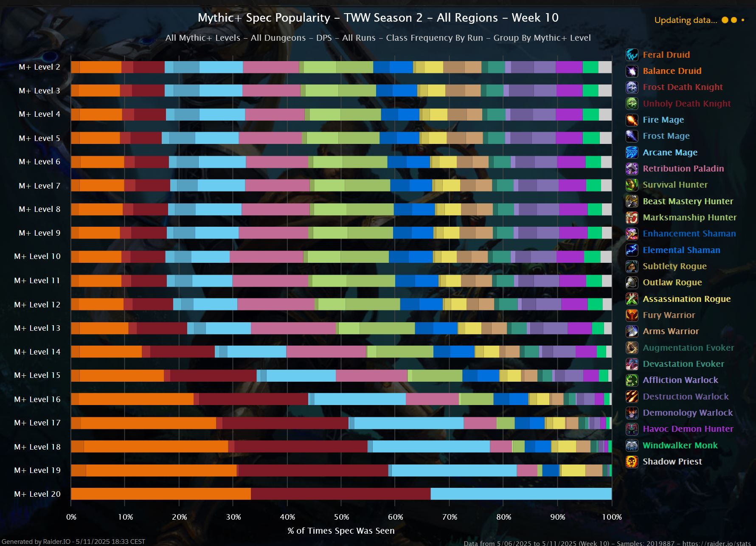
Task: Click the Marksmanship Hunter legend icon
Action: click(632, 217)
